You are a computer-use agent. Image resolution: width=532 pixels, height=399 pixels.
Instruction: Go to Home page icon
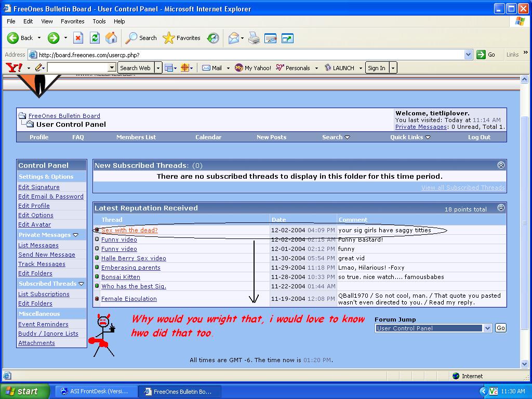111,38
